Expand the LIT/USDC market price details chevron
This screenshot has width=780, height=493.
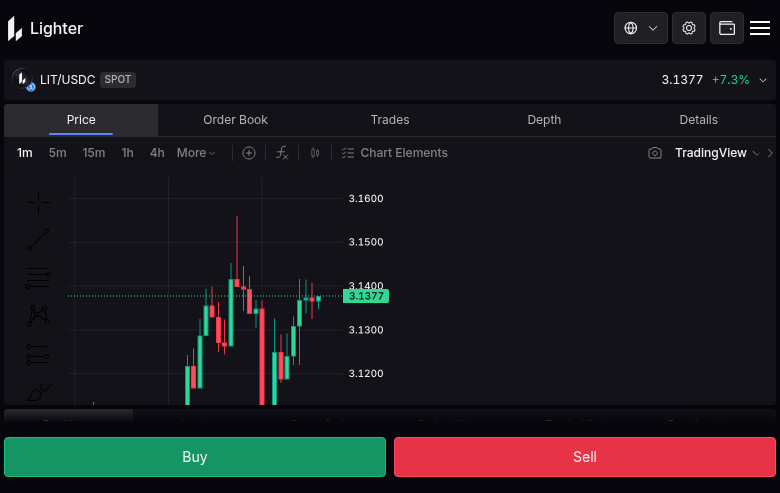tap(763, 80)
